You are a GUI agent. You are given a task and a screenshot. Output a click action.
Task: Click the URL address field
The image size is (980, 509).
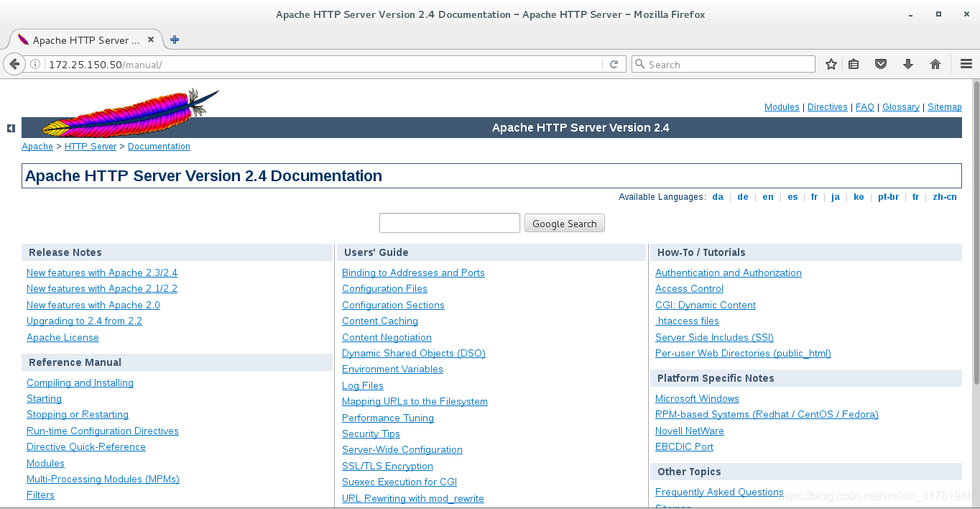(323, 64)
